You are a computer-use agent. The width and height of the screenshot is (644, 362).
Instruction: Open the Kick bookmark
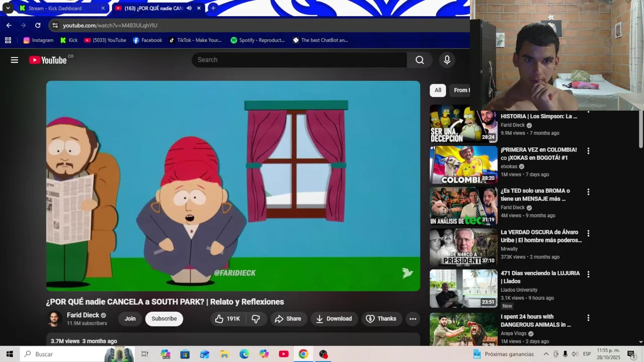pos(69,40)
